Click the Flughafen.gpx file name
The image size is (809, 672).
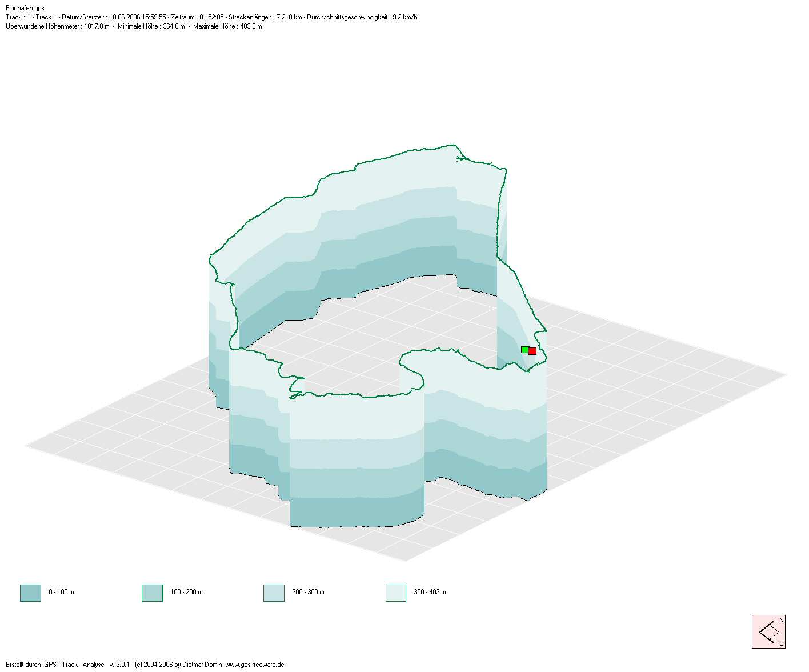pos(25,8)
